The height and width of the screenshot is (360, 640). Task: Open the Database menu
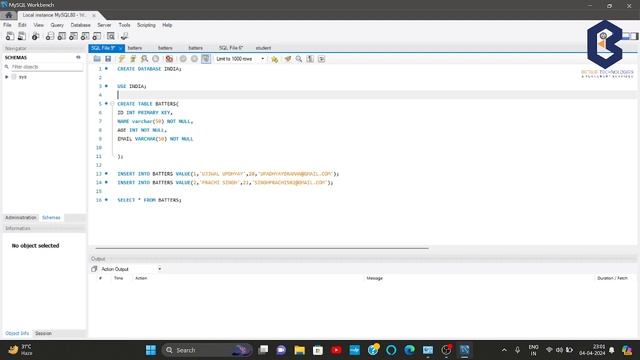click(x=80, y=25)
